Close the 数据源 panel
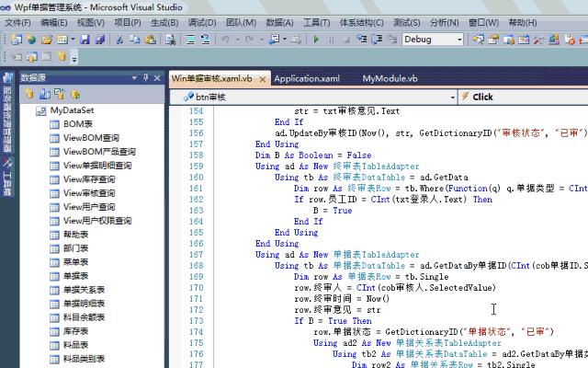588x368 pixels. [x=157, y=78]
